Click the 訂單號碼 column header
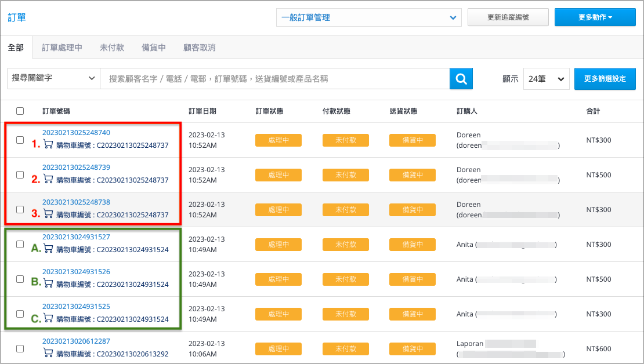The width and height of the screenshot is (644, 364). [56, 111]
